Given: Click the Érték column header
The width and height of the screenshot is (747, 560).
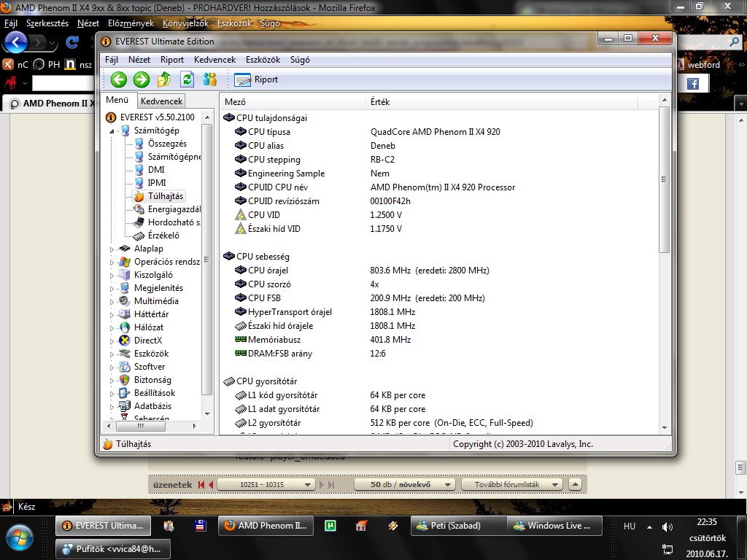Looking at the screenshot, I should (502, 102).
